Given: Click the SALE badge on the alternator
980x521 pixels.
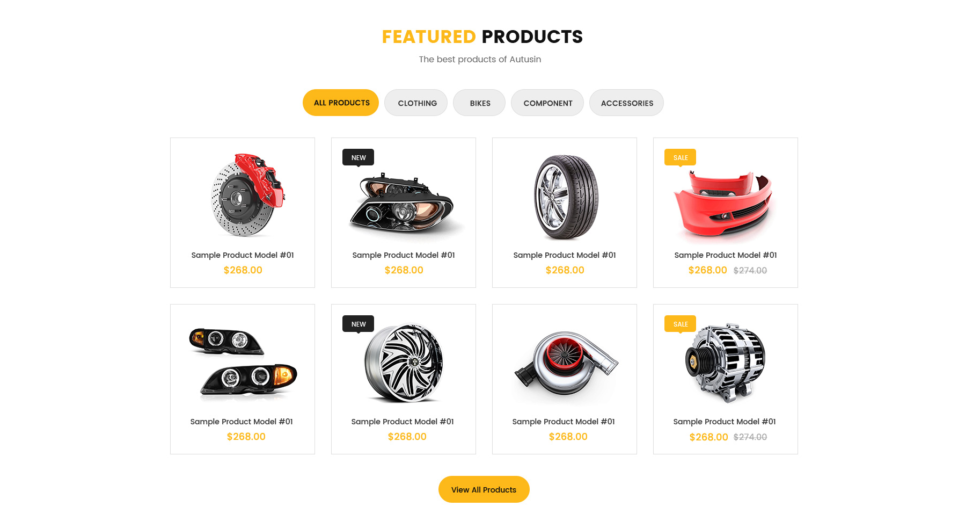Looking at the screenshot, I should tap(680, 324).
